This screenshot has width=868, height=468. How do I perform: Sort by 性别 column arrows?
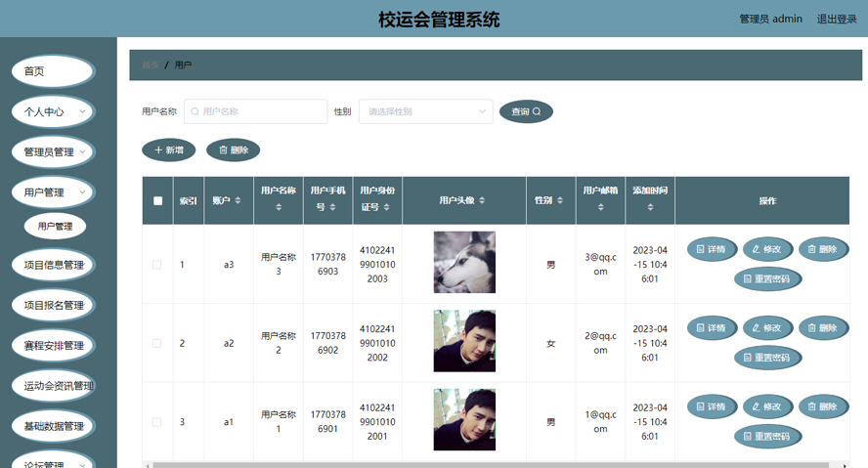pos(560,200)
